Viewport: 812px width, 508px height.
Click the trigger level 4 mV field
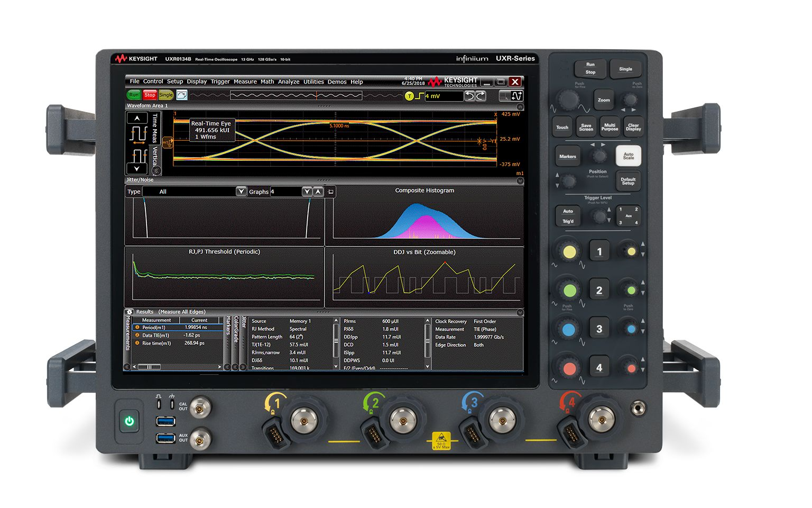pyautogui.click(x=443, y=96)
